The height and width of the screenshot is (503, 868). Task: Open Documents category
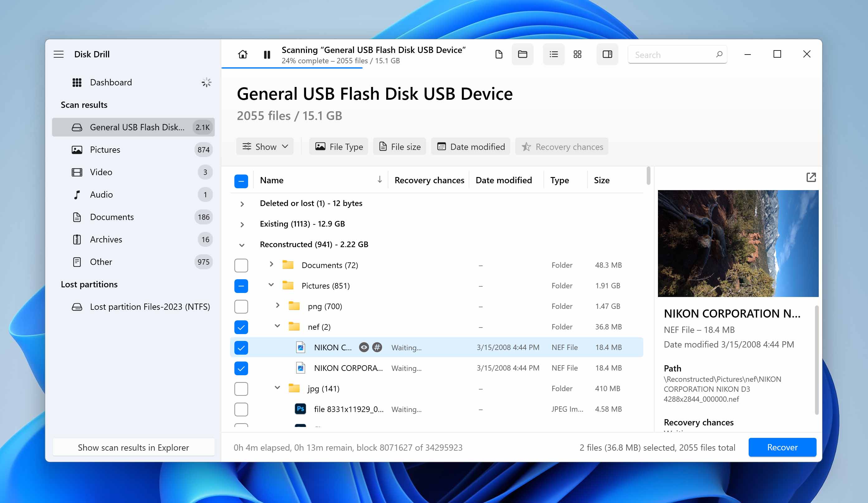tap(133, 217)
